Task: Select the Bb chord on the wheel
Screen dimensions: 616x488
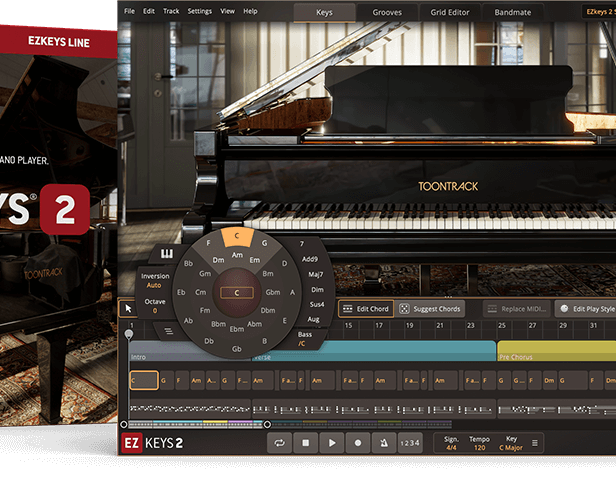Action: 189,263
